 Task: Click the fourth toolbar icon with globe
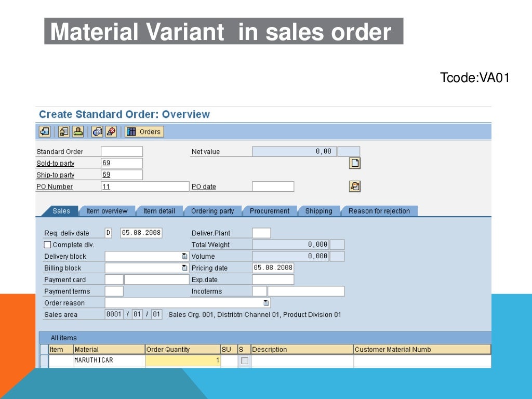click(x=97, y=131)
